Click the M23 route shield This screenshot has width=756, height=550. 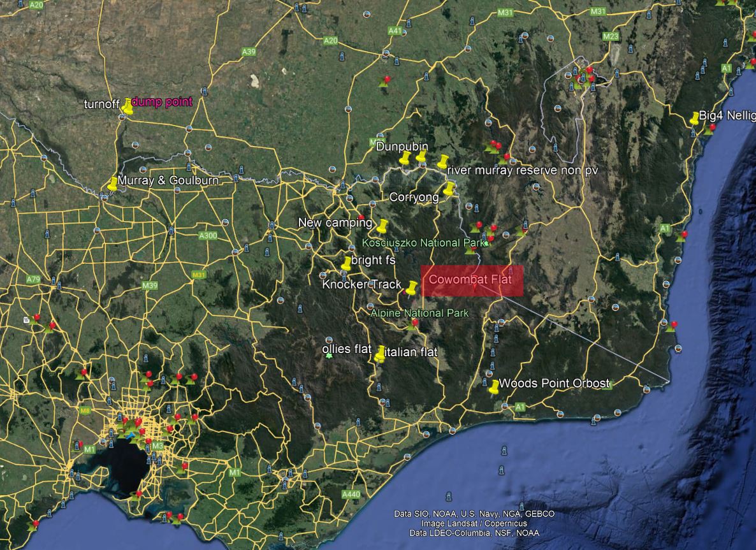(610, 36)
